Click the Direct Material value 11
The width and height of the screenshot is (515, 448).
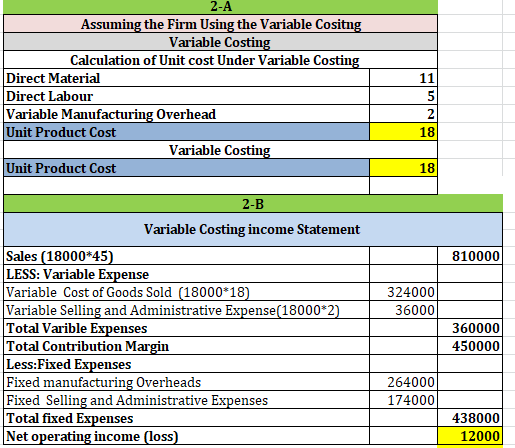(x=403, y=78)
